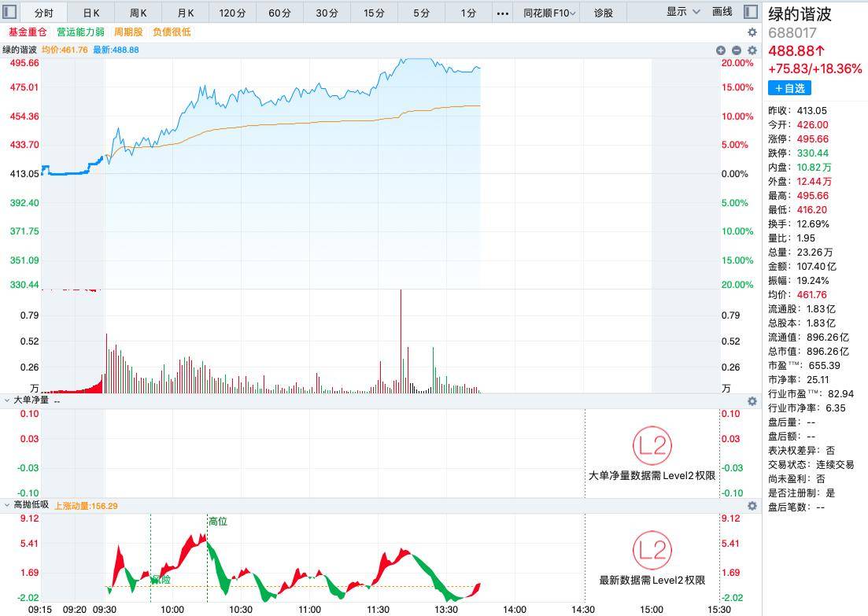The height and width of the screenshot is (616, 868).
Task: Switch to the 周K tab
Action: click(x=139, y=13)
